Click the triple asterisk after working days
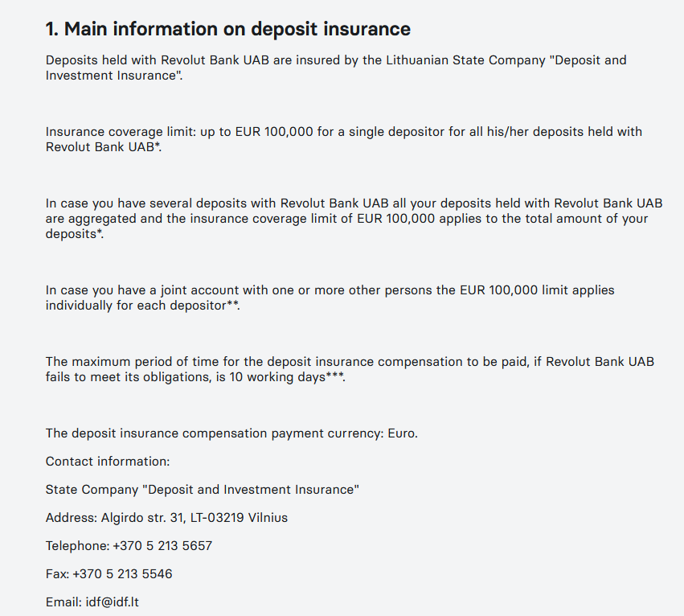The image size is (684, 616). click(334, 375)
